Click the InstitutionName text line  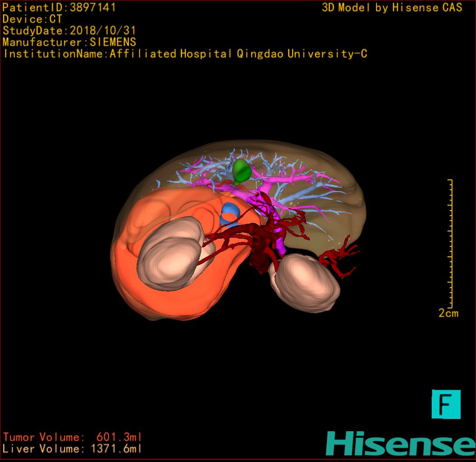(185, 54)
